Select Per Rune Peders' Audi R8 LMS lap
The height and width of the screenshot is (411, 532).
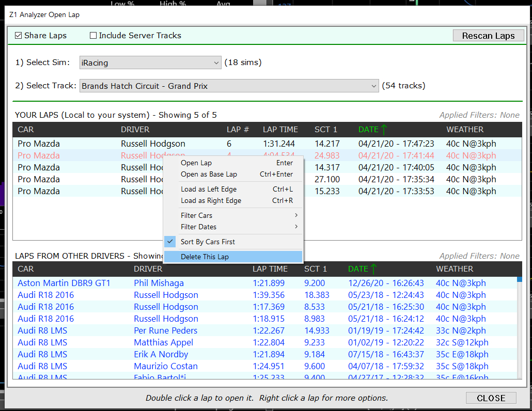(x=264, y=330)
